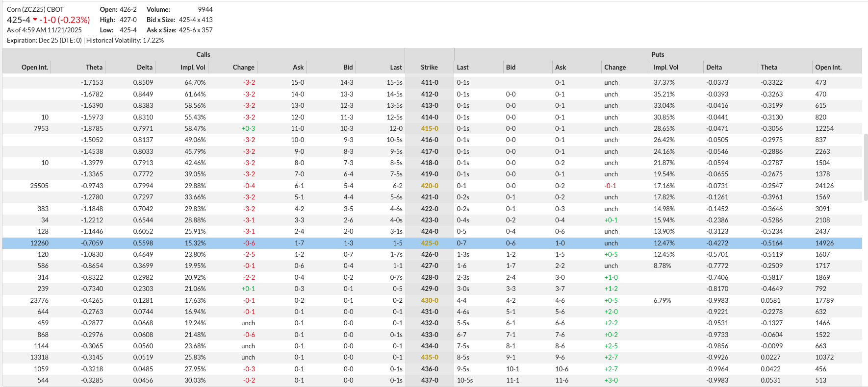Select the 422-0 strike cell
This screenshot has width=868, height=387.
[x=430, y=209]
